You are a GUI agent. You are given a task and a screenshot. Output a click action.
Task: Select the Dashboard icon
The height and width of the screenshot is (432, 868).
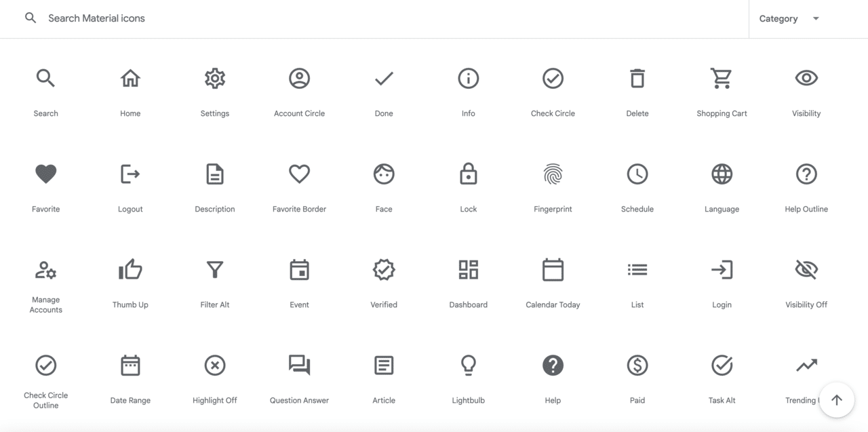coord(468,269)
